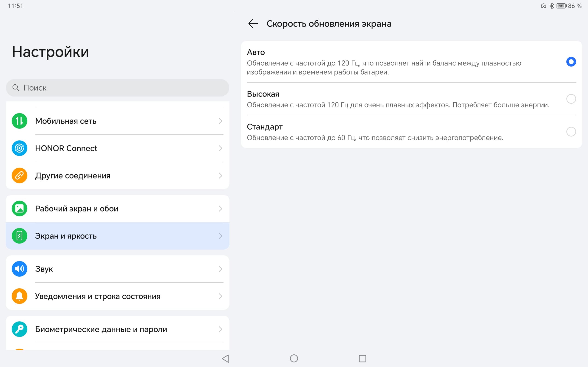Select the Авто refresh rate radio button

pyautogui.click(x=571, y=62)
